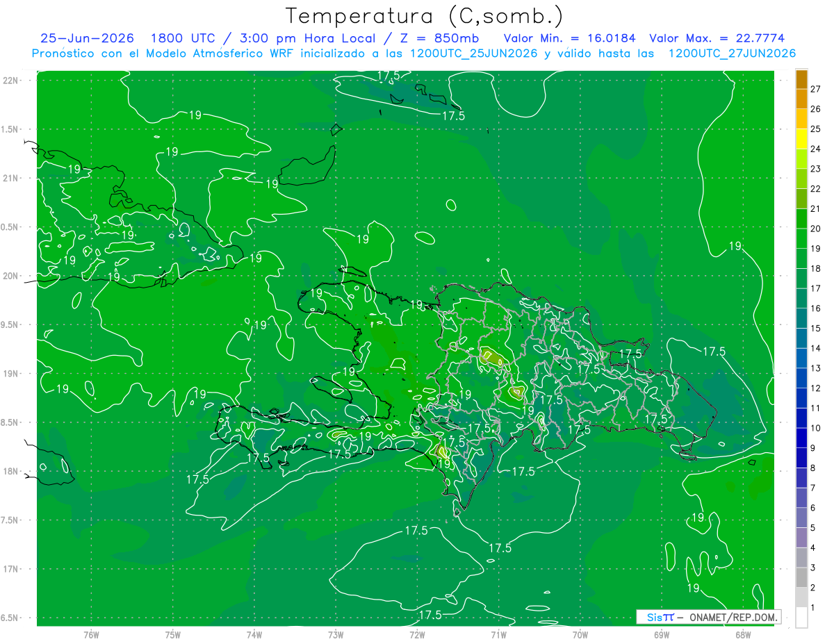Click the '68W' longitude axis label
This screenshot has height=644, width=834.
tap(743, 634)
